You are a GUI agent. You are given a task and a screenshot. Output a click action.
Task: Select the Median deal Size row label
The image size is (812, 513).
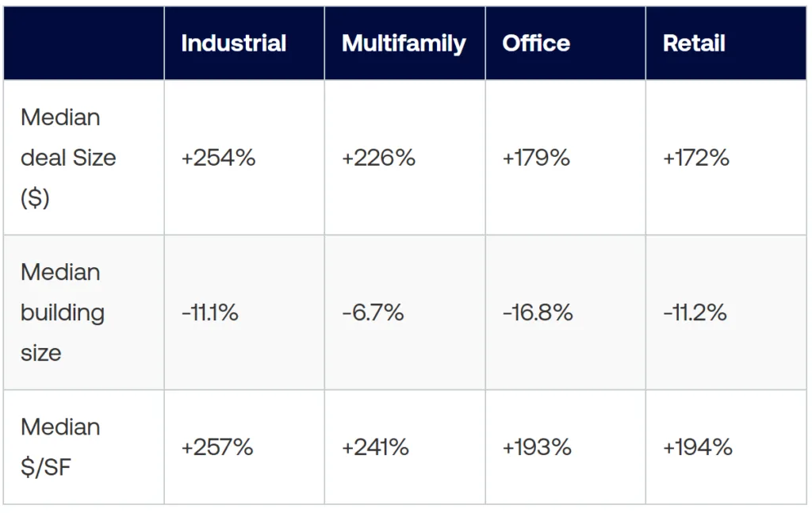68,158
